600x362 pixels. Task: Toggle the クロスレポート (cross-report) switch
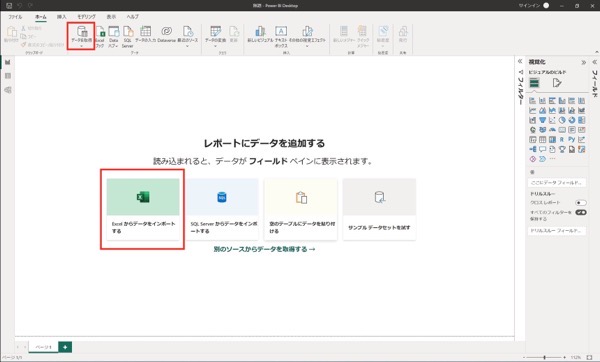[x=580, y=202]
